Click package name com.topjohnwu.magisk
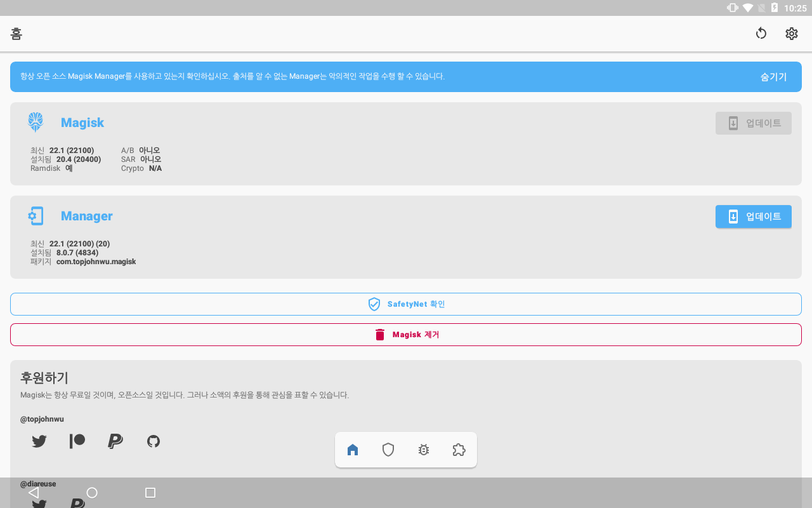The image size is (812, 508). (96, 262)
